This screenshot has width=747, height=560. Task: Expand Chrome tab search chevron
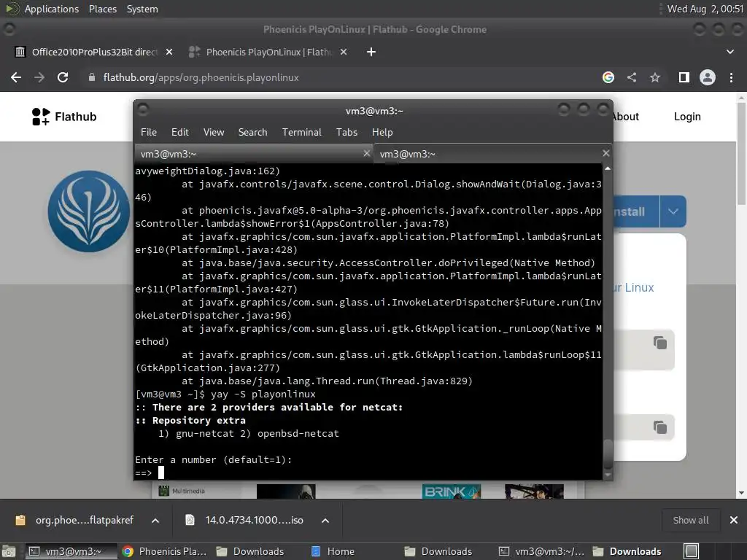(x=729, y=52)
